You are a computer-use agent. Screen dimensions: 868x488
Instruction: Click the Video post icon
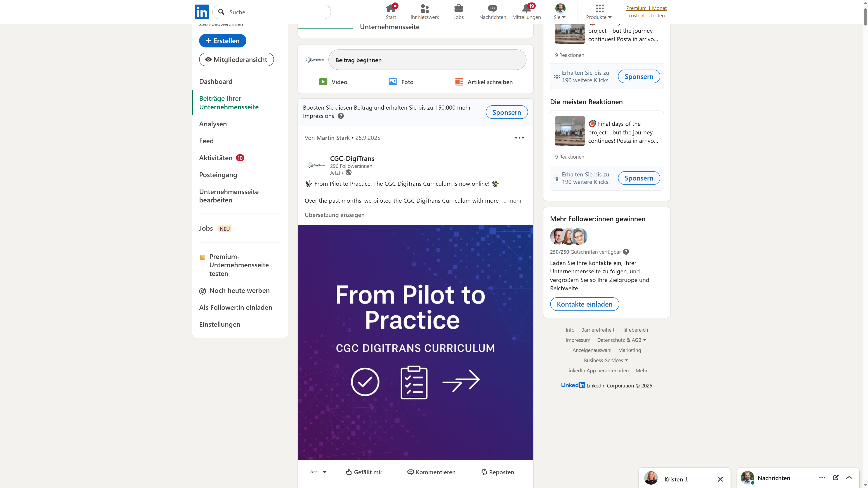click(323, 82)
